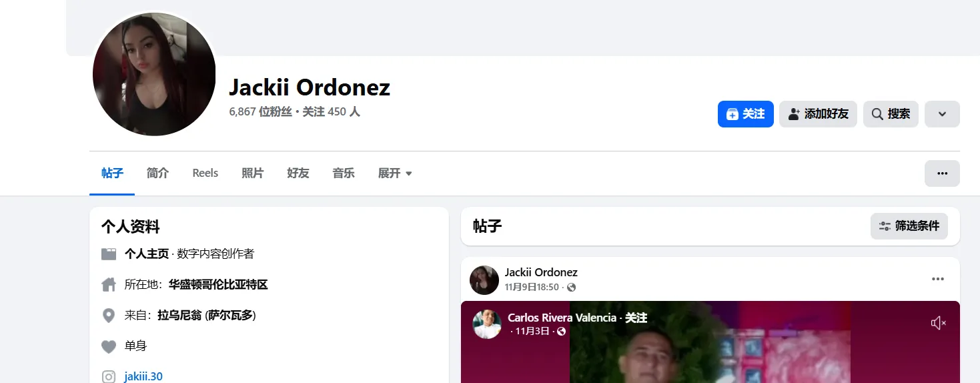Open the profile's three-dot more menu
Screen dimensions: 980x383
pos(942,173)
